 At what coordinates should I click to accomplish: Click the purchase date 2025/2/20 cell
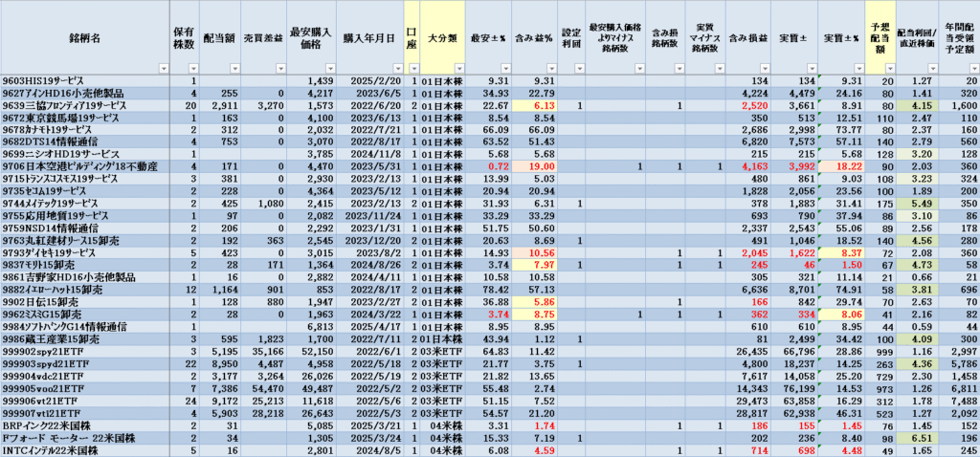[x=369, y=80]
